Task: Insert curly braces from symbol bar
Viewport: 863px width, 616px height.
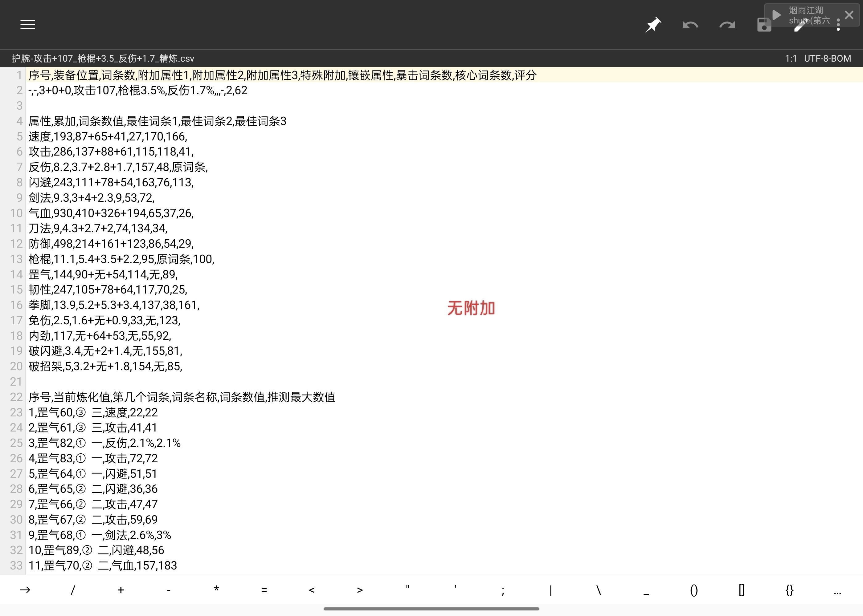Action: tap(789, 590)
